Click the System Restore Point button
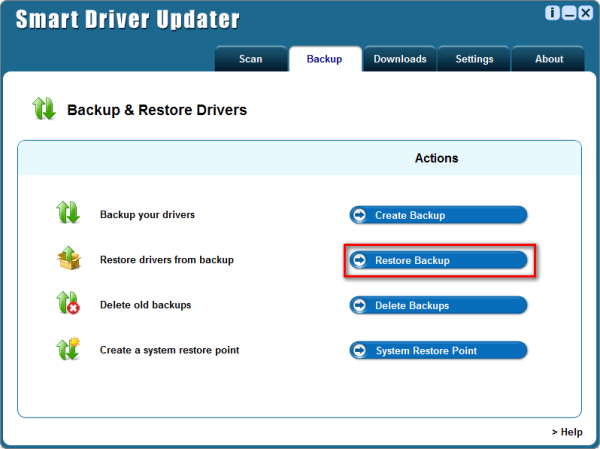This screenshot has height=449, width=600. (x=437, y=351)
